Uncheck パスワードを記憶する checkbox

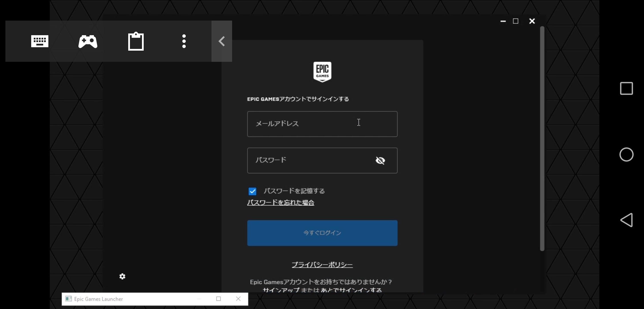click(252, 191)
